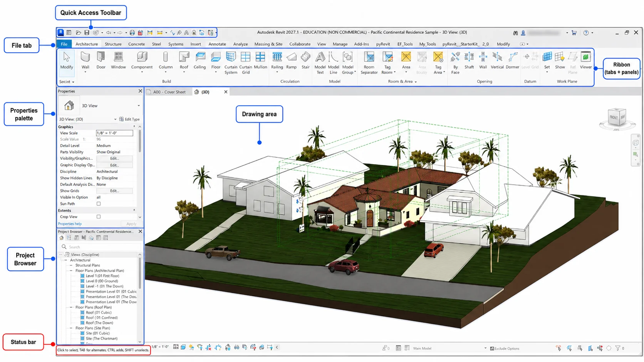Click the Open folder icon in Quick Access Toolbar

78,33
